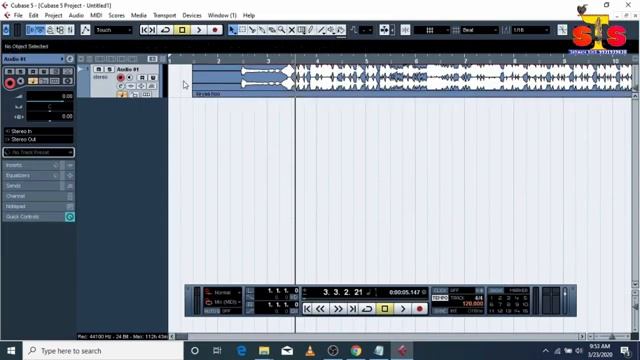640x360 pixels.
Task: Open the Quantize 1/16 dropdown
Action: [531, 30]
